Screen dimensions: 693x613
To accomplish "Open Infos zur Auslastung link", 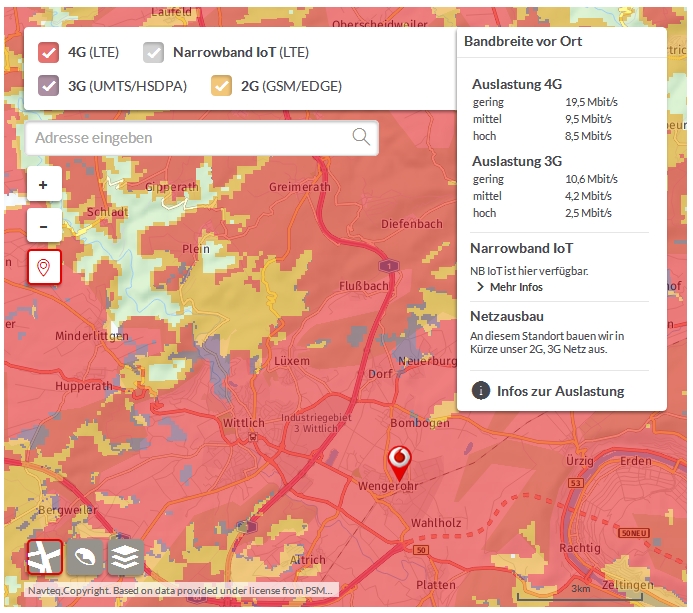I will pyautogui.click(x=560, y=391).
